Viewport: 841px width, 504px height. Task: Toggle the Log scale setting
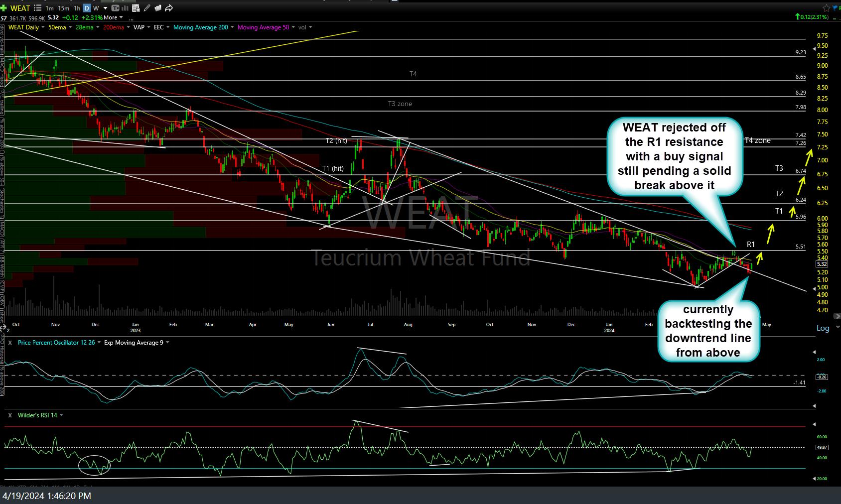coord(823,328)
